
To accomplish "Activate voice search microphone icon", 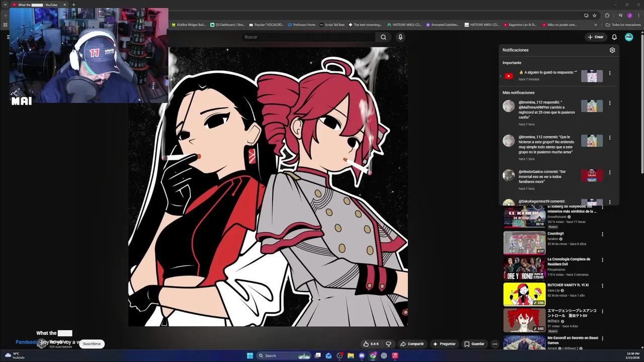I will pyautogui.click(x=400, y=37).
